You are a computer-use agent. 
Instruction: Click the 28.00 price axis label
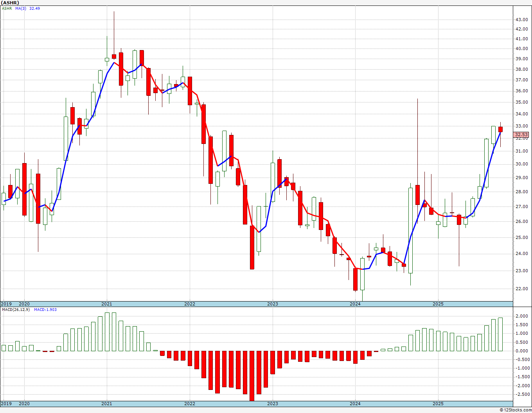[521, 192]
